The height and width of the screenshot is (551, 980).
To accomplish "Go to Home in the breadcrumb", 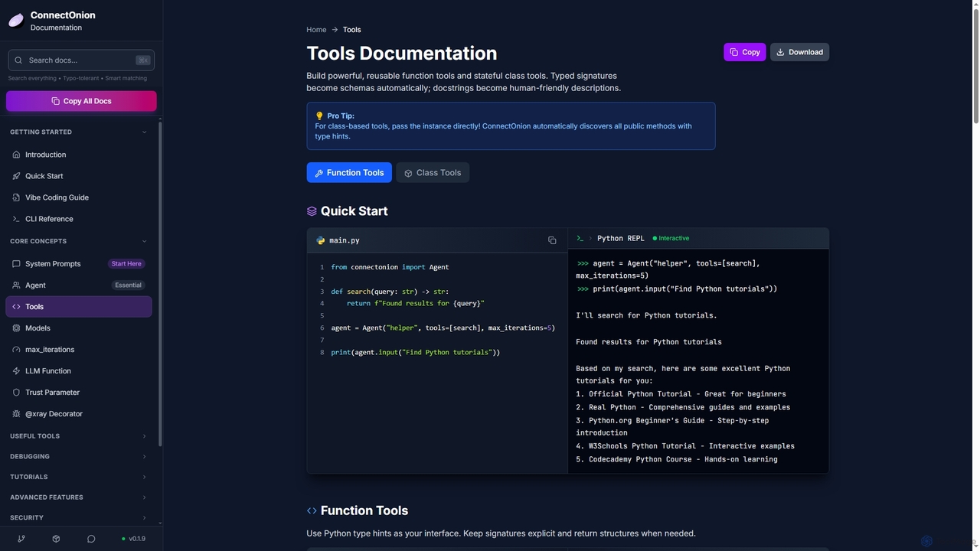I will (316, 30).
